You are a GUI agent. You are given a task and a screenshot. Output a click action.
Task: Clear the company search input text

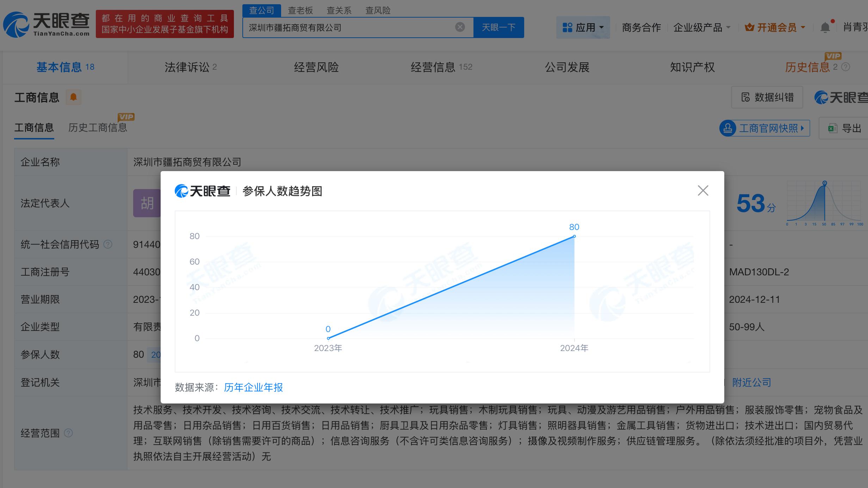pyautogui.click(x=460, y=27)
